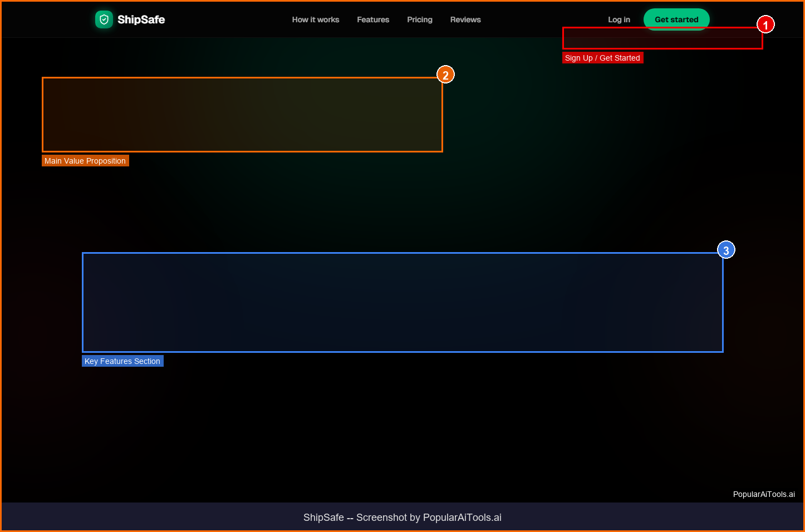
Task: Click the red Sign Up / Get Started label
Action: [x=602, y=58]
